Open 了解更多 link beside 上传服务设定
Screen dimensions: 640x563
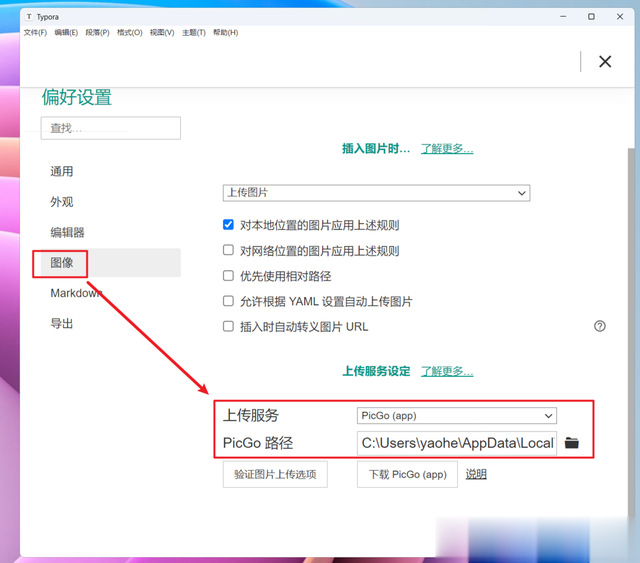click(x=447, y=371)
